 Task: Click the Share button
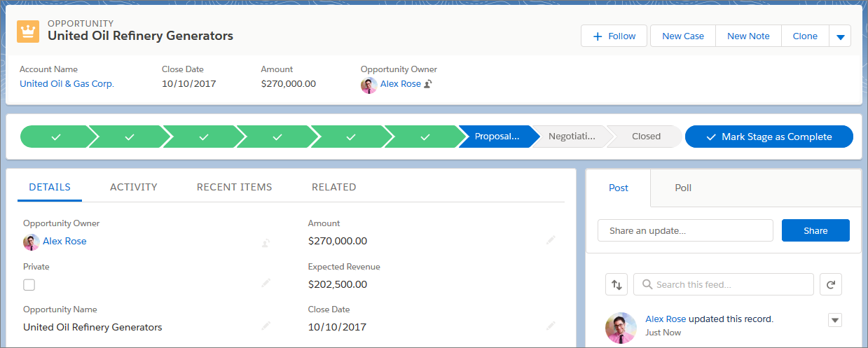click(815, 230)
